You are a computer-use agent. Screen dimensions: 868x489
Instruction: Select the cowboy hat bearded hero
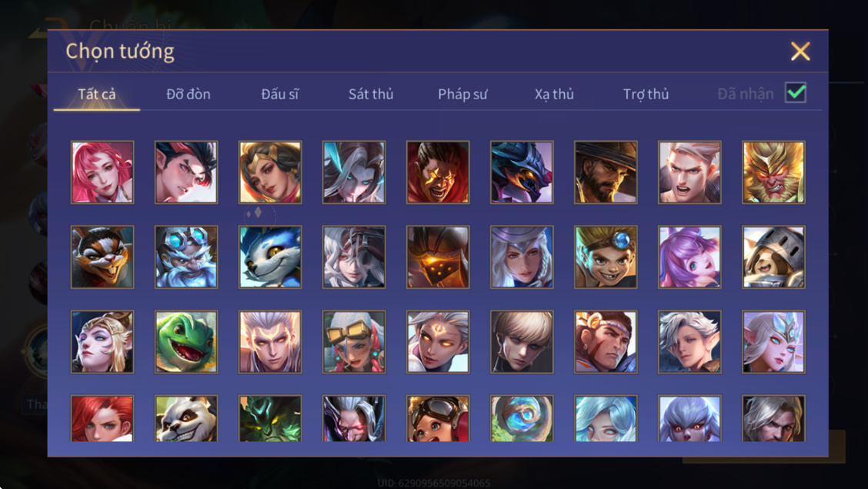(x=606, y=172)
